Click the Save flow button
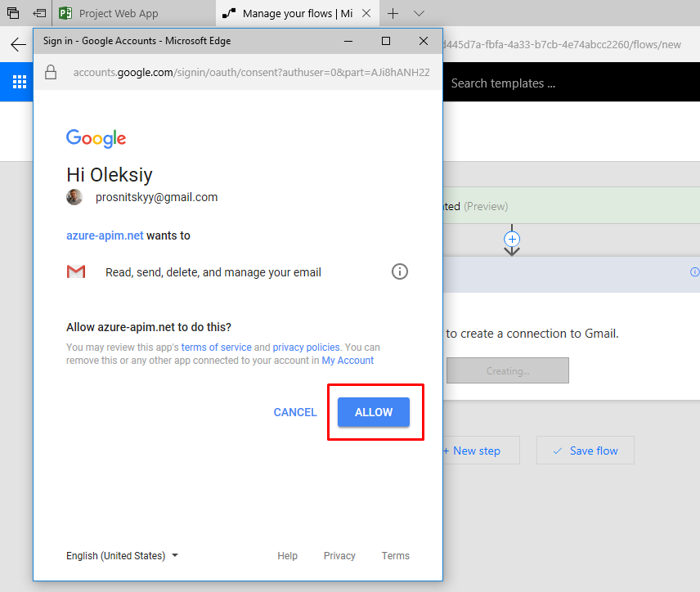The height and width of the screenshot is (592, 700). [586, 451]
